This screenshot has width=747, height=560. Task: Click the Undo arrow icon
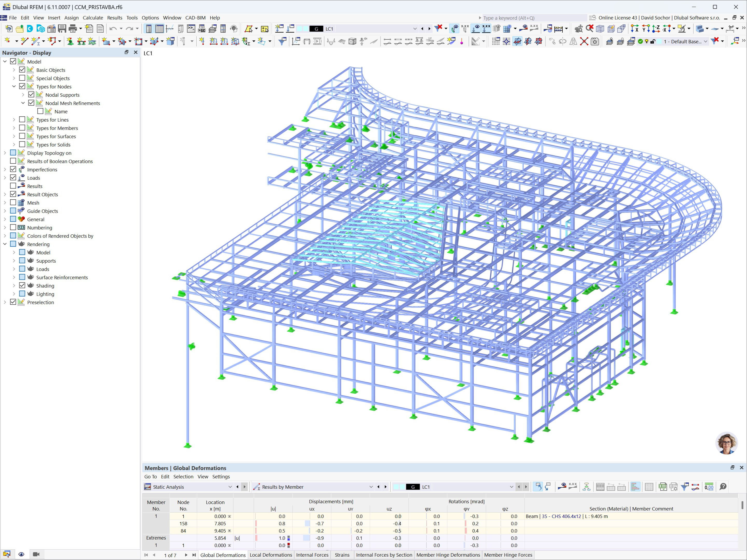click(x=113, y=29)
